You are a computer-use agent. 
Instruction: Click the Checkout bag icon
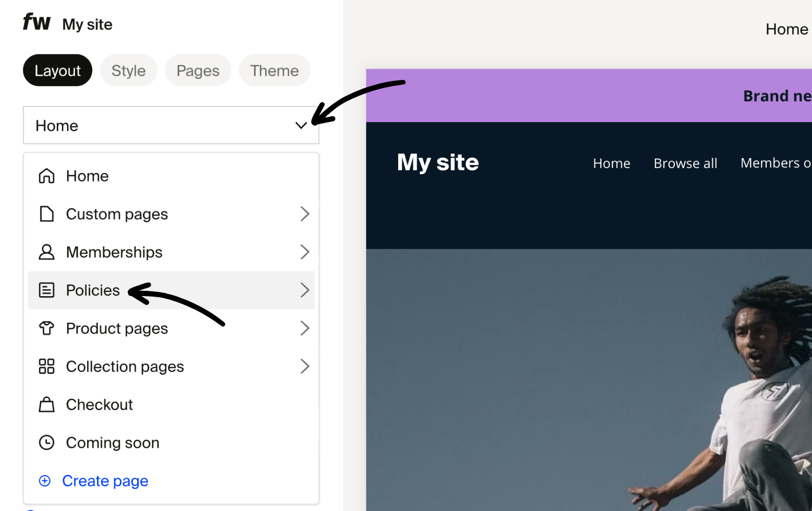point(46,405)
